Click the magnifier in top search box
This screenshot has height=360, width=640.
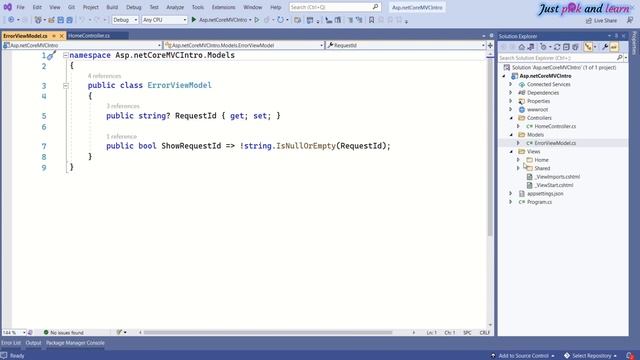pyautogui.click(x=375, y=7)
